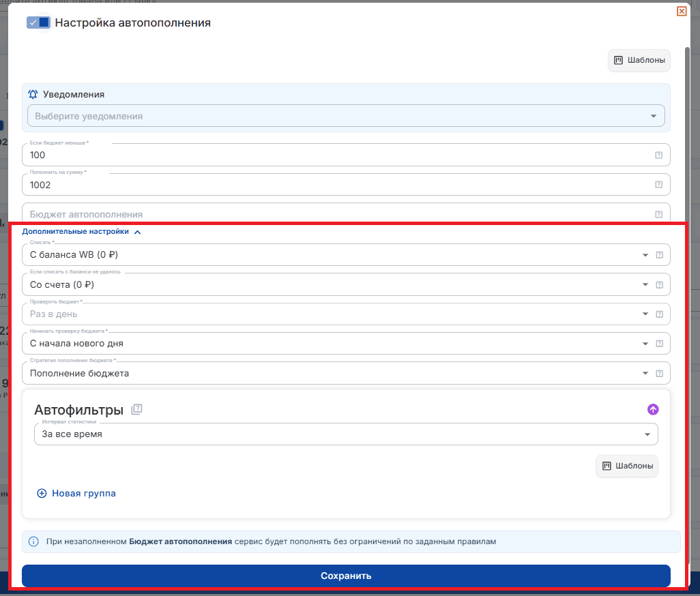Click help icon next to 'Раз в день' dropdown
The height and width of the screenshot is (596, 700).
(659, 314)
